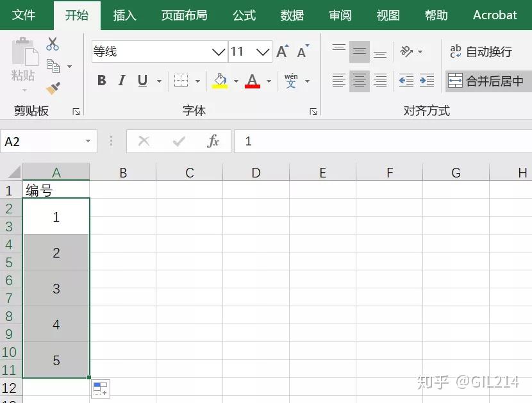Switch to Acrobat tab
Image resolution: width=532 pixels, height=403 pixels.
pyautogui.click(x=495, y=15)
